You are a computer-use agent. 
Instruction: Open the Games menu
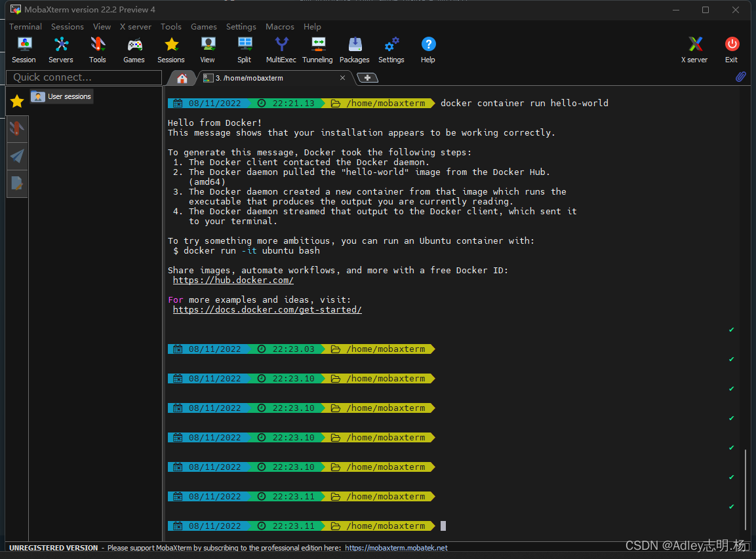(x=204, y=26)
